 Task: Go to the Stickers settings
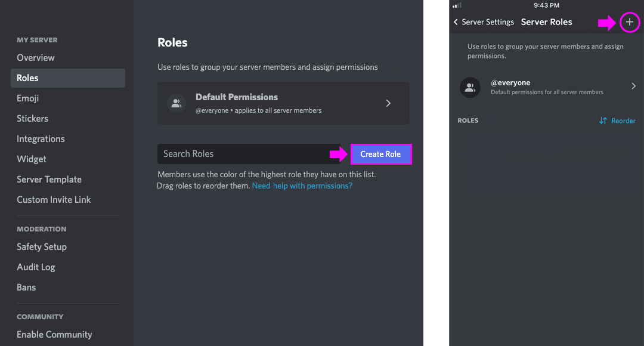click(x=33, y=119)
